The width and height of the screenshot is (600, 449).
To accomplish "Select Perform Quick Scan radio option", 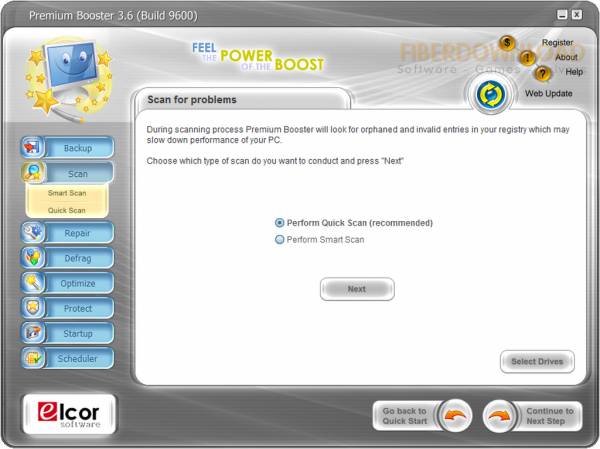I will [x=280, y=223].
